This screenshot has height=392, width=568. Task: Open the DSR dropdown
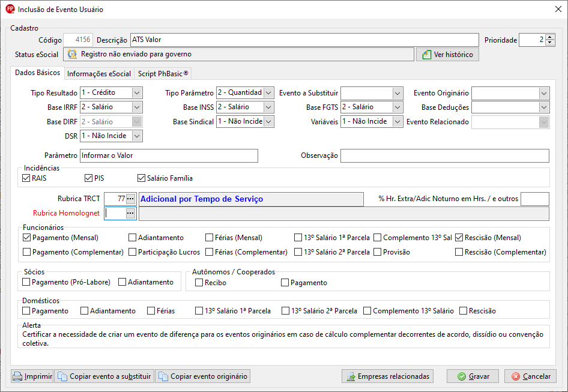136,136
